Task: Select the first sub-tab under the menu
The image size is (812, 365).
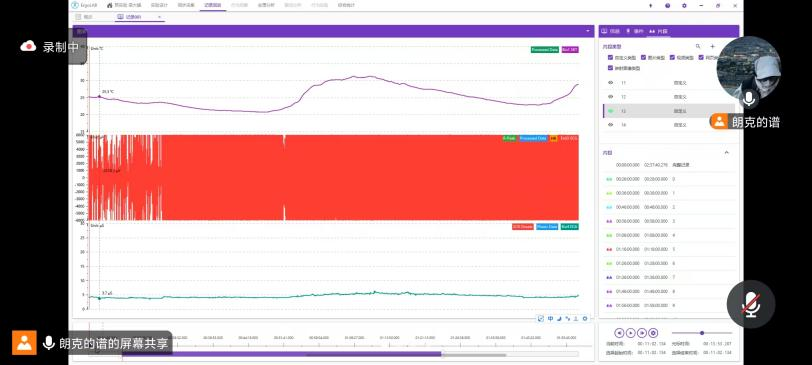Action: click(84, 17)
